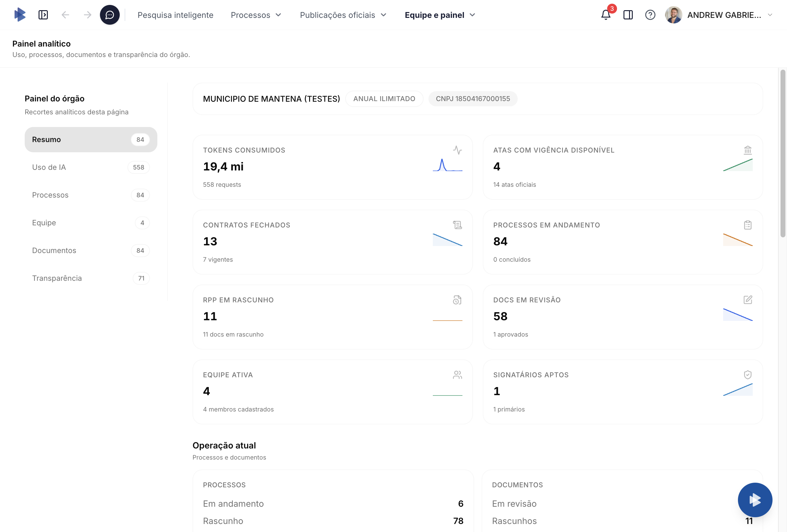Viewport: 787px width, 532px height.
Task: Open Equipe e painel dropdown
Action: pyautogui.click(x=440, y=15)
